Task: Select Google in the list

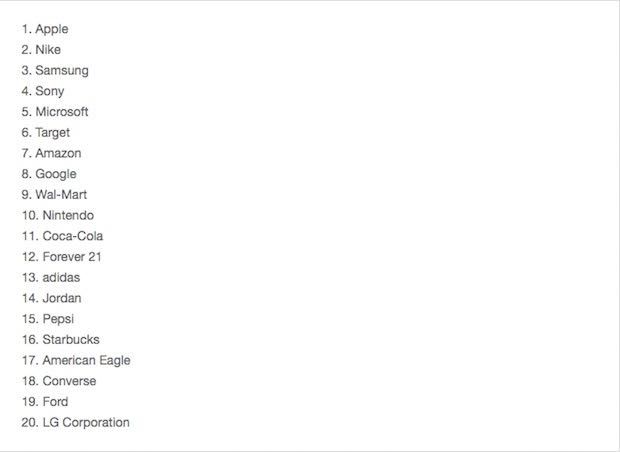Action: [x=49, y=174]
